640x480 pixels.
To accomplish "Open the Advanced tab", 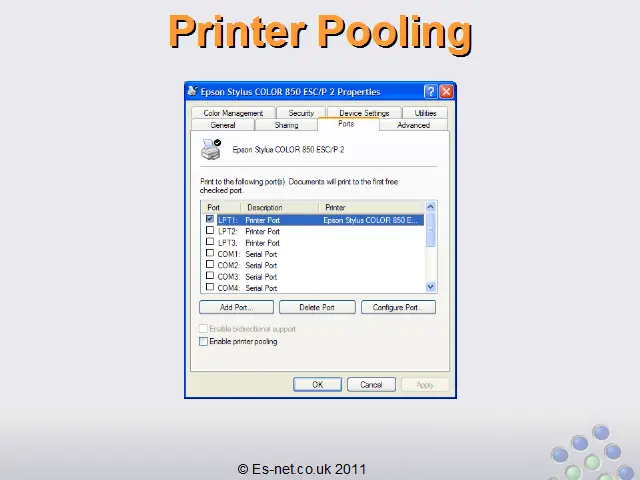I will pos(413,125).
